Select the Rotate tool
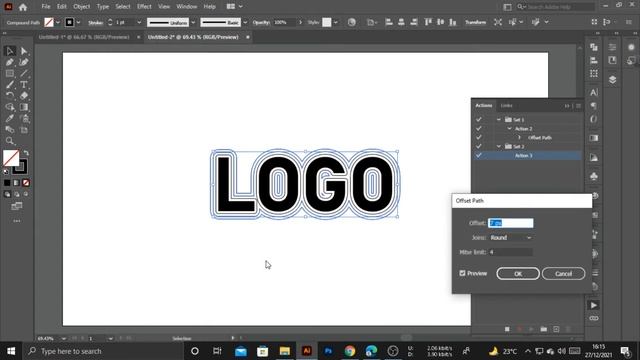The width and height of the screenshot is (640, 360). [x=10, y=96]
